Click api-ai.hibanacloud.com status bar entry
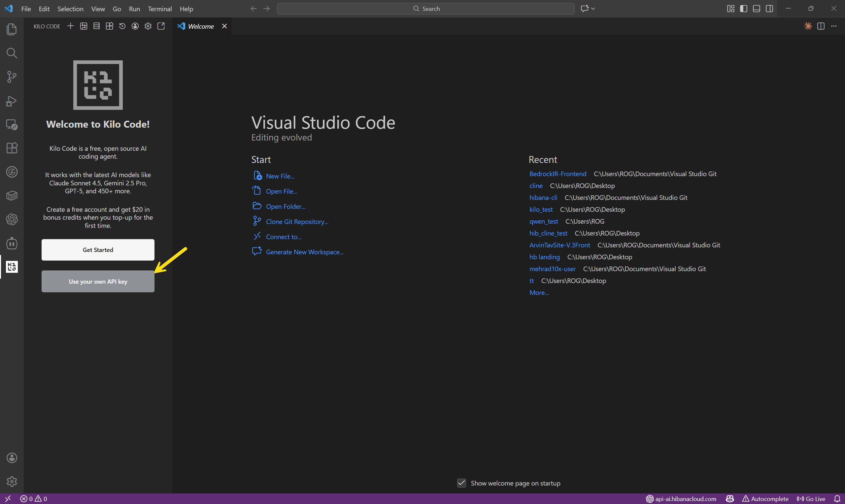Screen dimensions: 845x504 tap(681, 499)
